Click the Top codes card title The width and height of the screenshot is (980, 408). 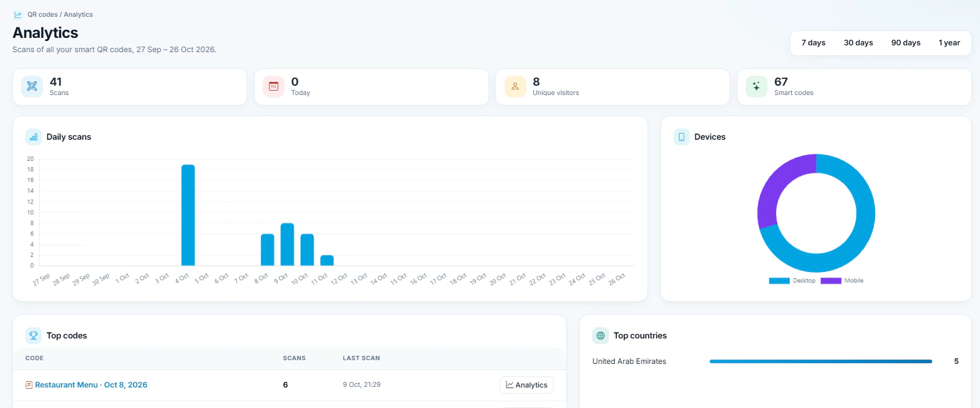pyautogui.click(x=66, y=335)
